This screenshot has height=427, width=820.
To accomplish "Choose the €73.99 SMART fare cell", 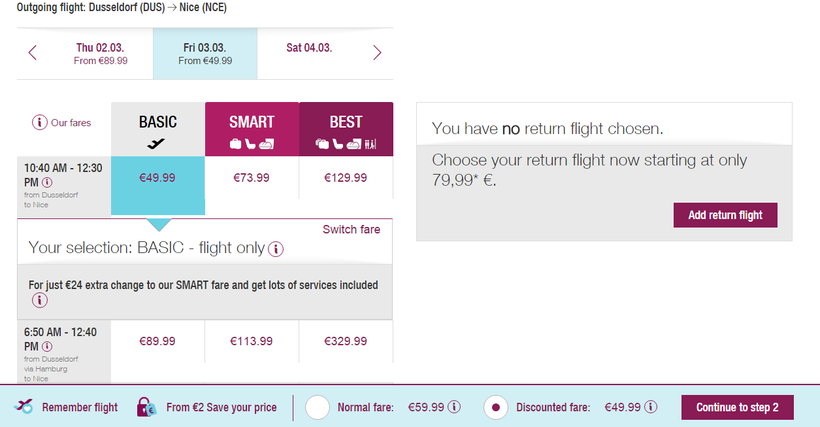I will point(252,177).
